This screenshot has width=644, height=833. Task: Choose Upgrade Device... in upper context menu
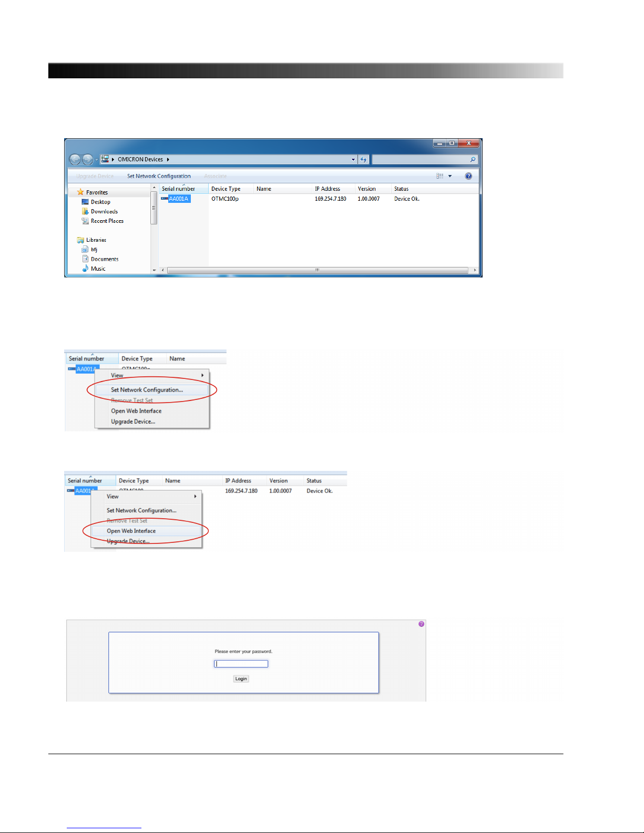click(x=152, y=421)
